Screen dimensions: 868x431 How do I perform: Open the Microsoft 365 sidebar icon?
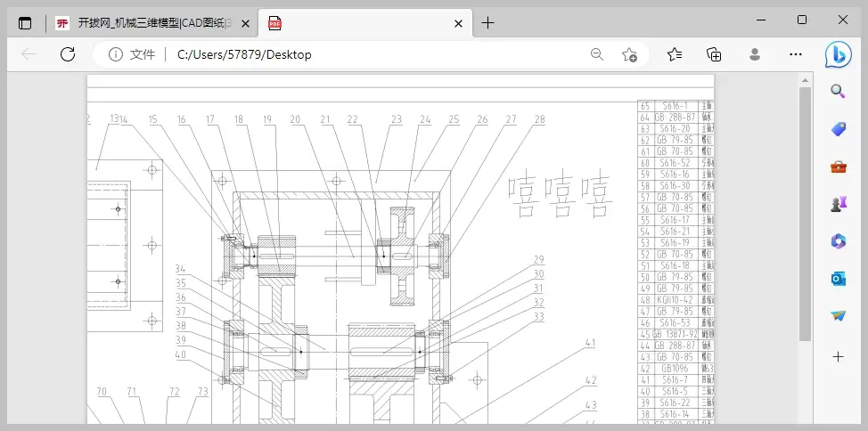coord(838,242)
